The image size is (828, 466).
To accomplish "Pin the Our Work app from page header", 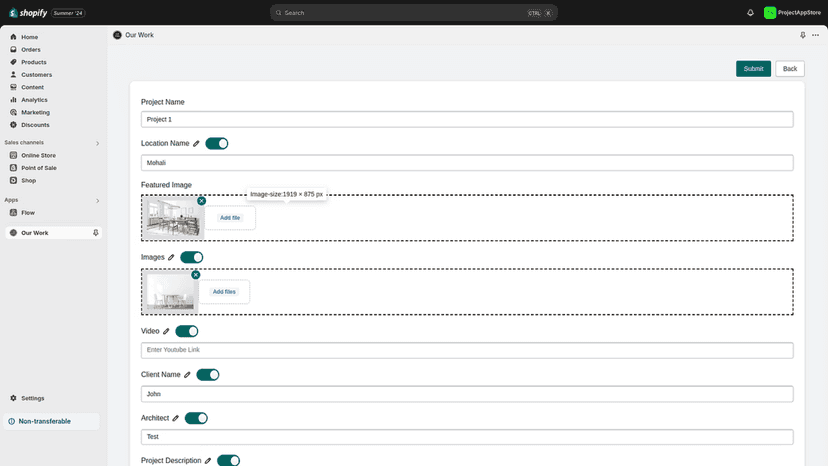I will (803, 35).
